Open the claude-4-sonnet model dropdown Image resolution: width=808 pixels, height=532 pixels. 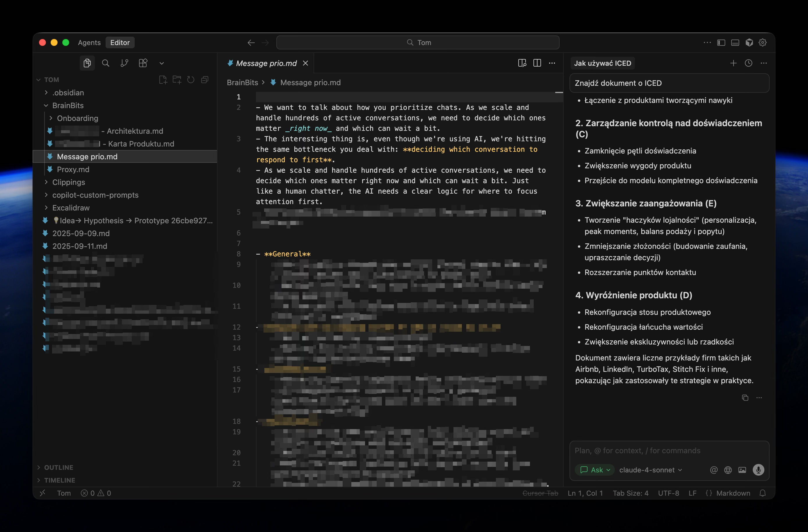click(x=650, y=470)
